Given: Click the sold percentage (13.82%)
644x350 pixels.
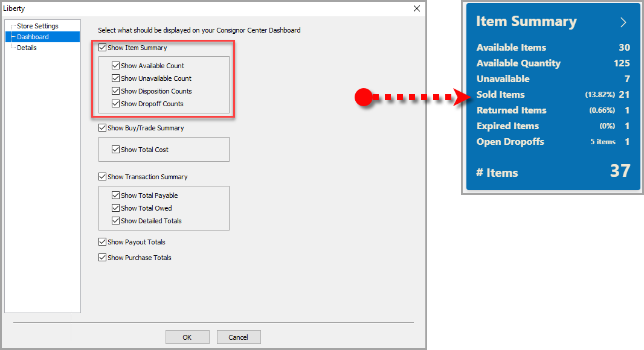Looking at the screenshot, I should (x=600, y=95).
